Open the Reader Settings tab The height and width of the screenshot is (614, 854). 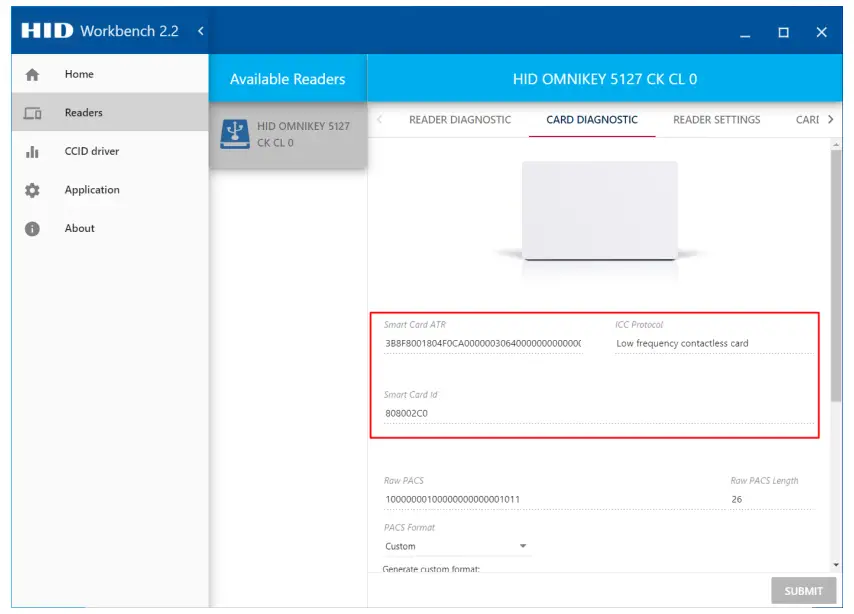coord(716,120)
